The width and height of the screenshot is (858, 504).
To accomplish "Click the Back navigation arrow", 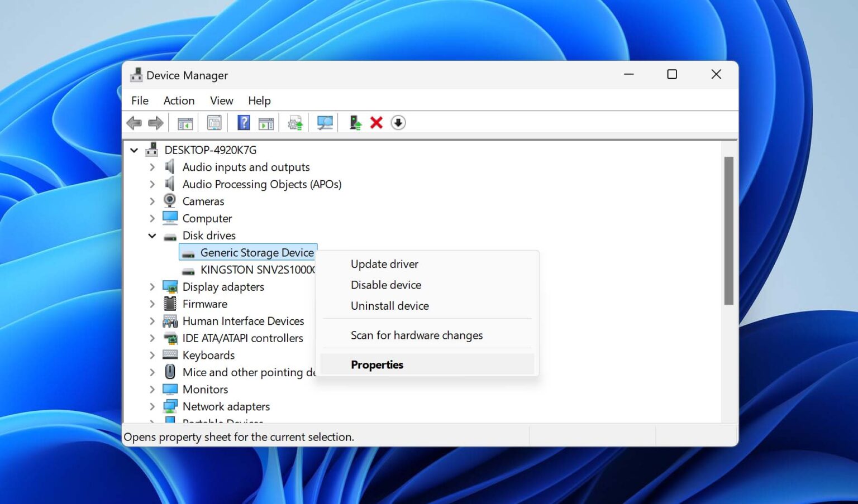I will point(134,122).
